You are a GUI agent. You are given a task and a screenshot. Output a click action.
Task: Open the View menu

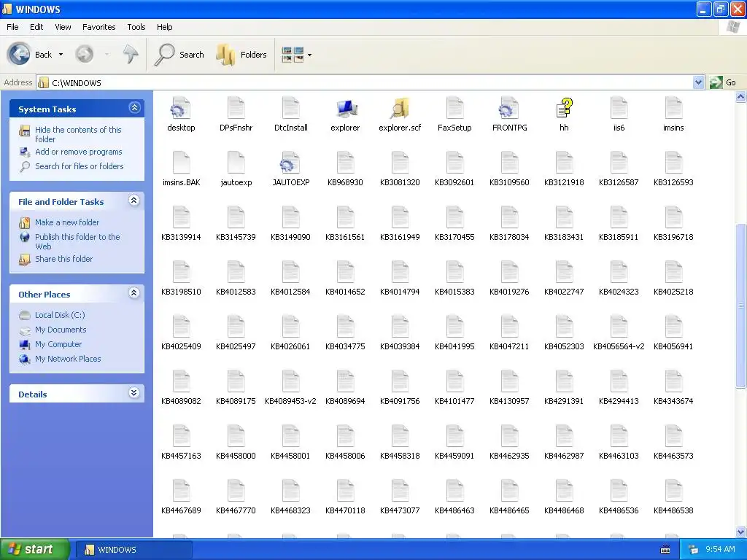[x=63, y=27]
